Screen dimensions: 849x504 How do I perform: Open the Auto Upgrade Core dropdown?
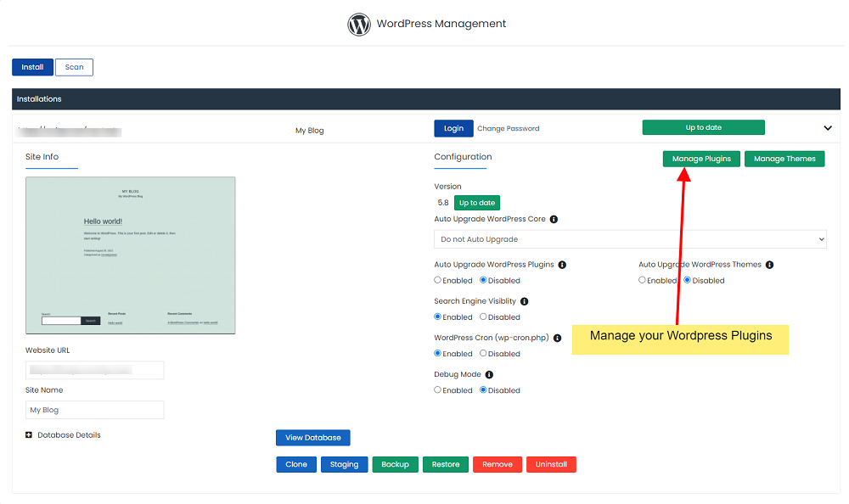click(x=630, y=239)
